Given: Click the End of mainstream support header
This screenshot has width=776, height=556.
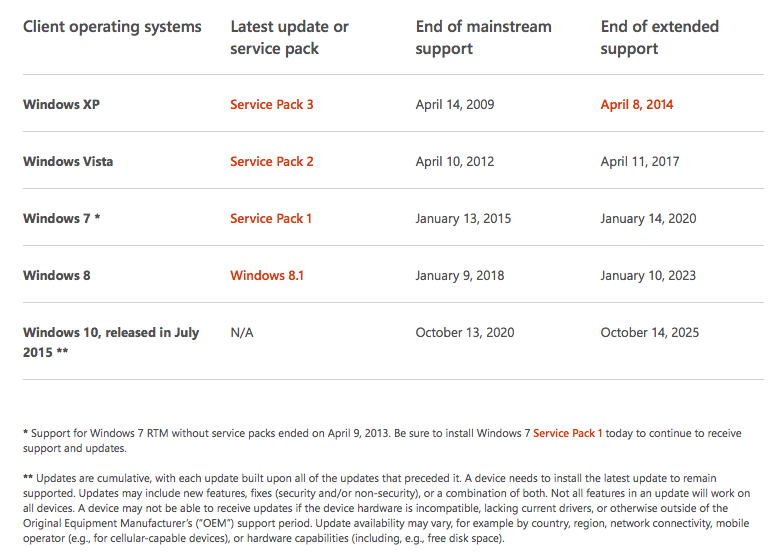Looking at the screenshot, I should 483,37.
